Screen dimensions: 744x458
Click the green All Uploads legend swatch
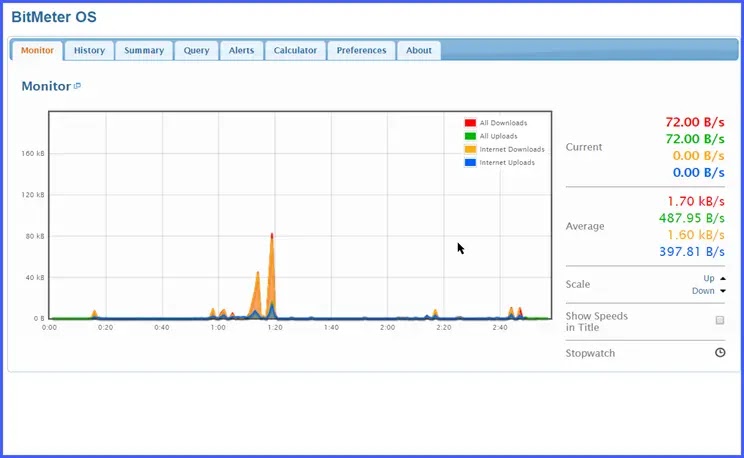[x=470, y=136]
